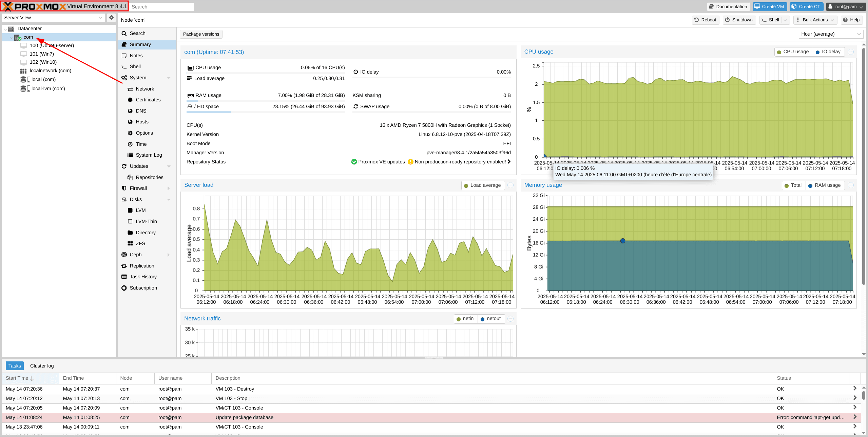Click the System Log list icon
868x437 pixels.
click(130, 155)
